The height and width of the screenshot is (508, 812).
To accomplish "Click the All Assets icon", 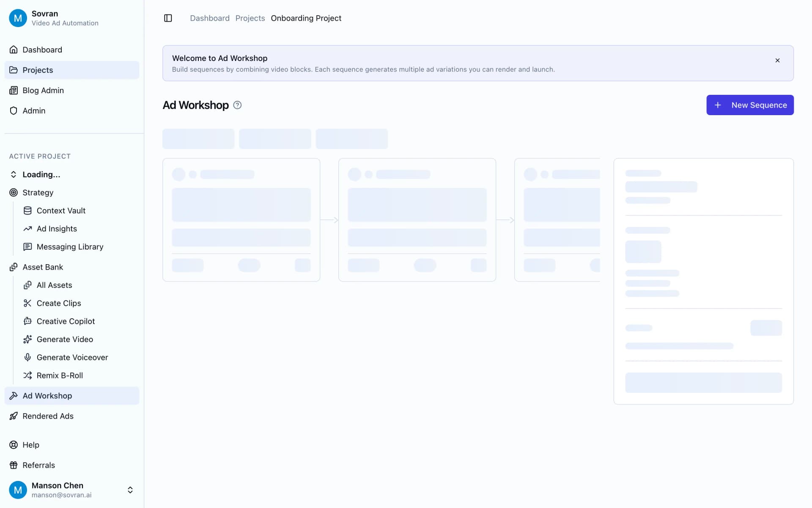I will (27, 285).
